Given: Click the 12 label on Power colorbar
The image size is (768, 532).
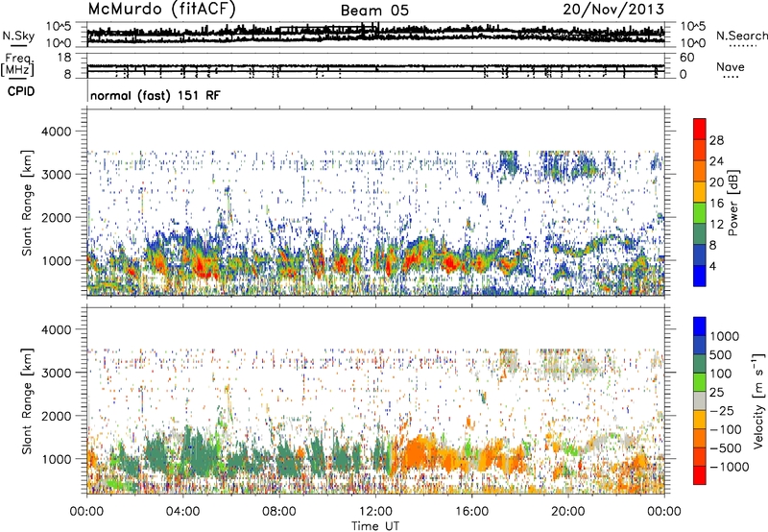Looking at the screenshot, I should pos(716,225).
